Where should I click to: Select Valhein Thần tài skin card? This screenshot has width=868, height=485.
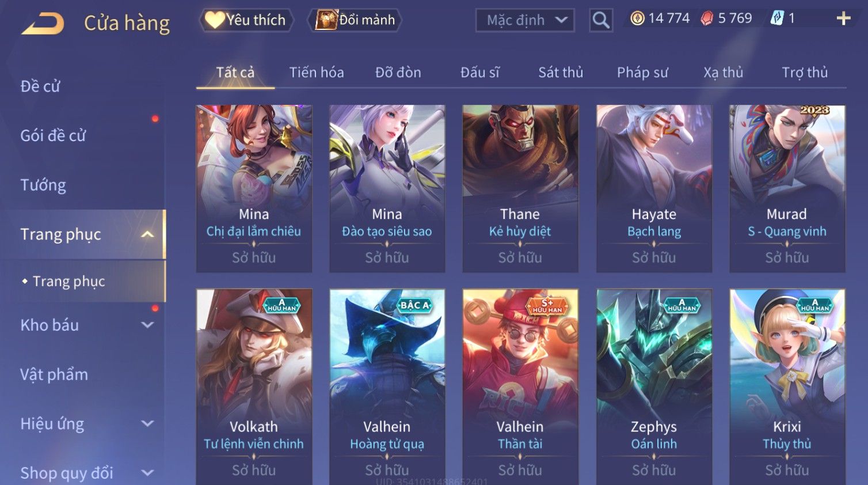click(x=520, y=387)
